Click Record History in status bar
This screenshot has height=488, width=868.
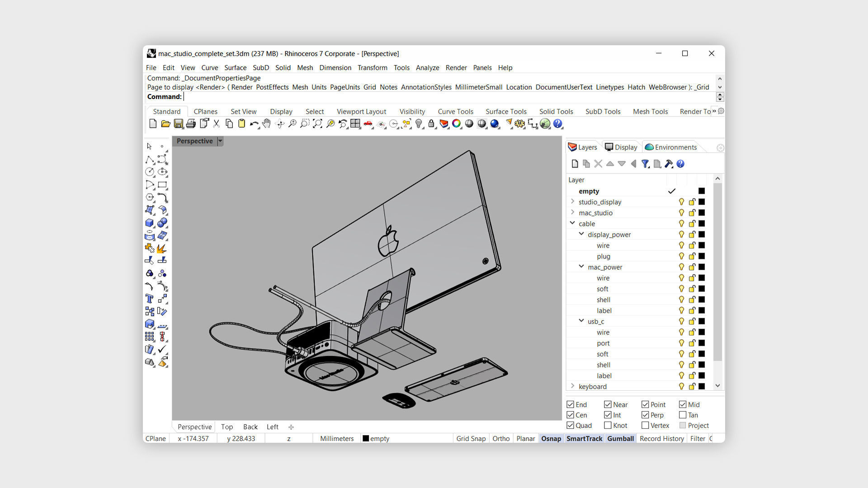coord(662,439)
